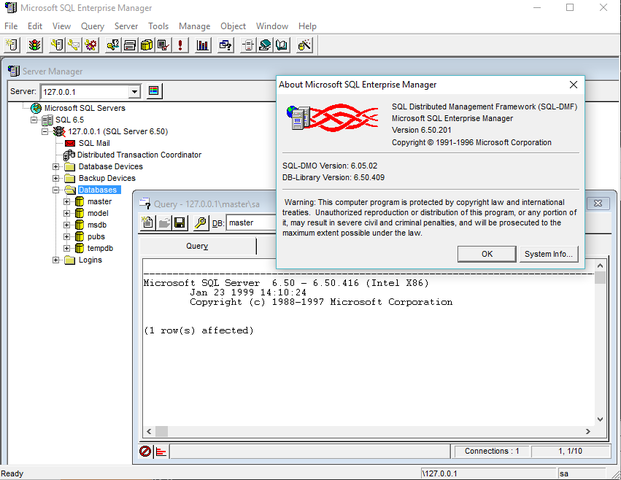The image size is (621, 480).
Task: Click the horizontal scrollbar thumb in results
Action: coord(162,431)
